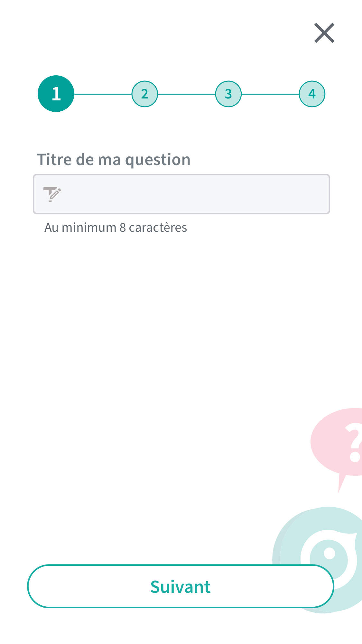Image resolution: width=362 pixels, height=644 pixels.
Task: Close the question form with the X
Action: coord(324,33)
